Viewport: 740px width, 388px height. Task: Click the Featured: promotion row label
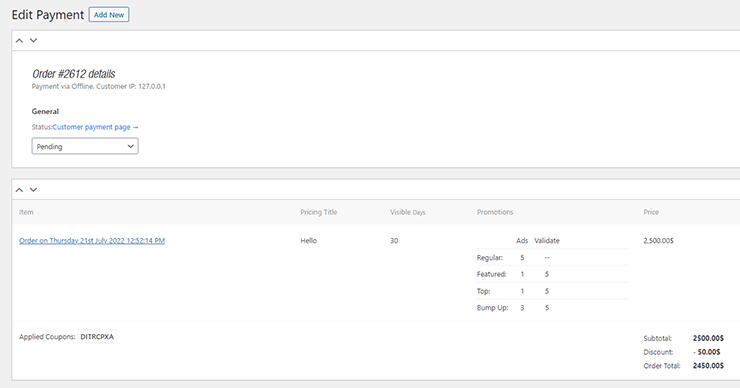492,274
